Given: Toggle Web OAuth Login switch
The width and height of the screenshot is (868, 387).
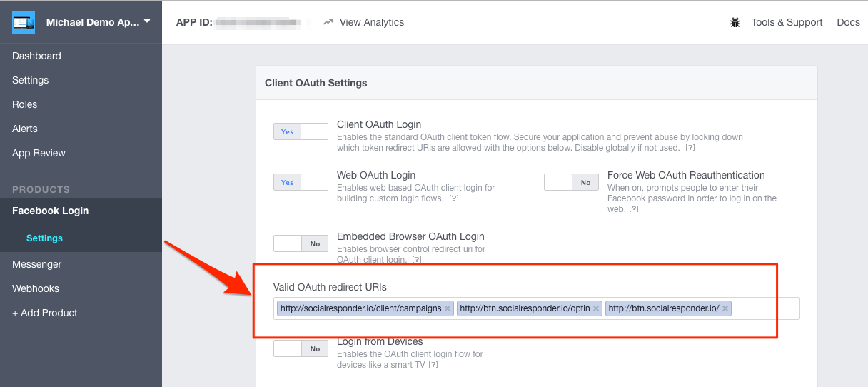Looking at the screenshot, I should click(301, 182).
